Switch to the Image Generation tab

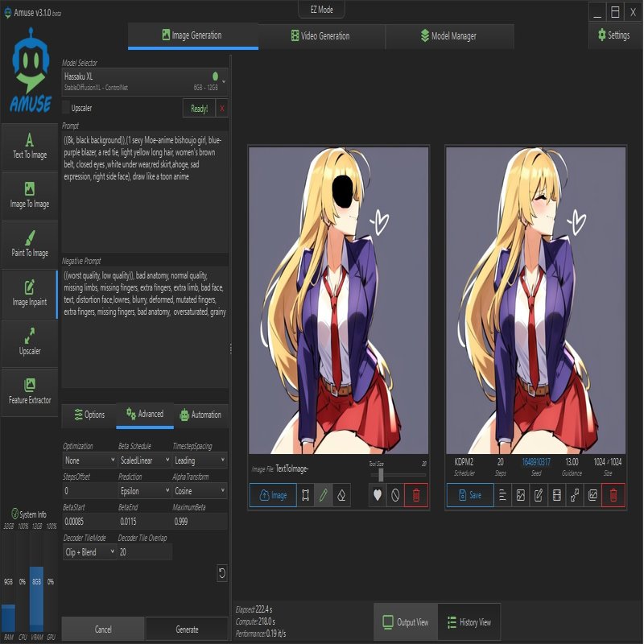click(193, 35)
